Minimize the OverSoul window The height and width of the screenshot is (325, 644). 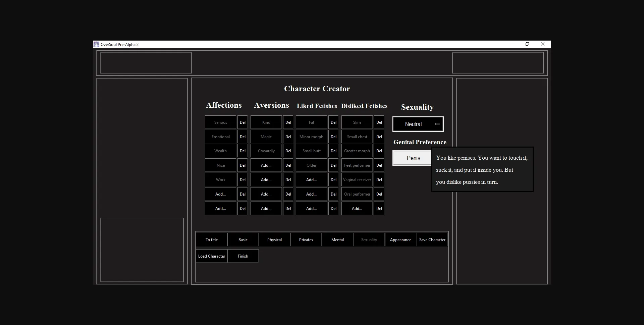(512, 44)
